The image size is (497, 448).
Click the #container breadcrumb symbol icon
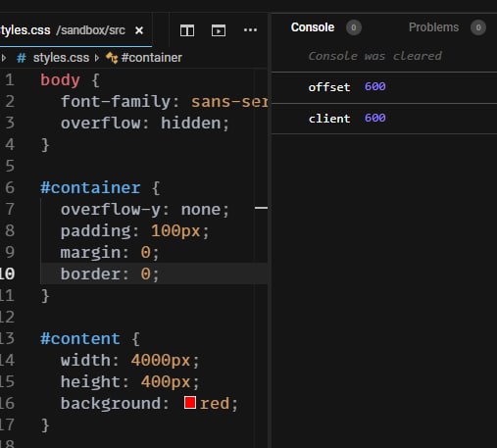coord(112,58)
